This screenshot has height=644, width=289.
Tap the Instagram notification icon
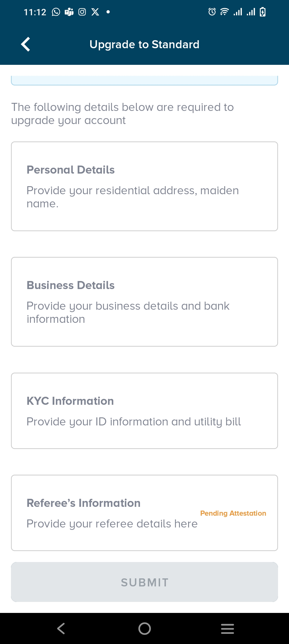82,12
